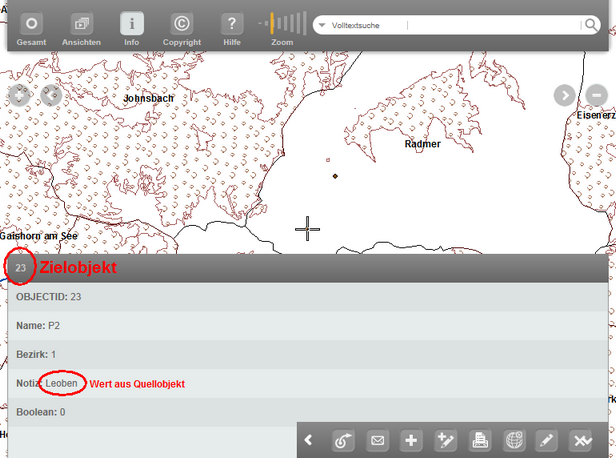
Task: Click the Zielobjekt panel header title
Action: pyautogui.click(x=78, y=268)
